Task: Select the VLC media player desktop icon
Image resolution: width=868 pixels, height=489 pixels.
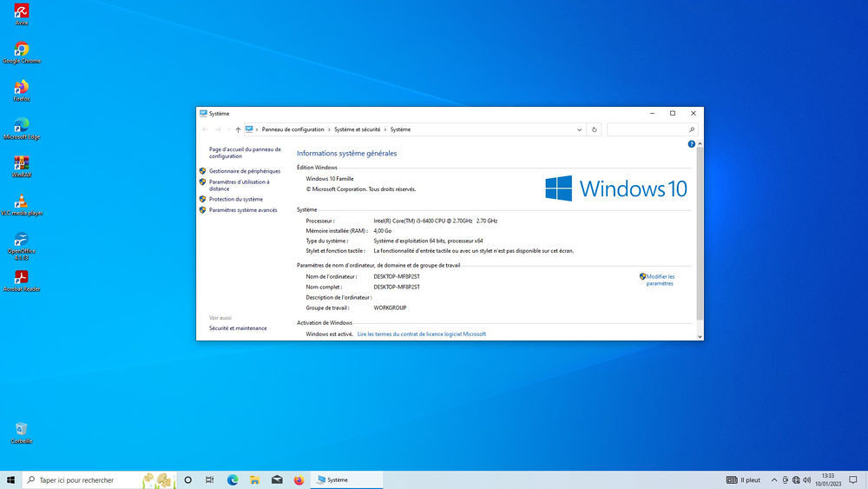Action: coord(21,204)
